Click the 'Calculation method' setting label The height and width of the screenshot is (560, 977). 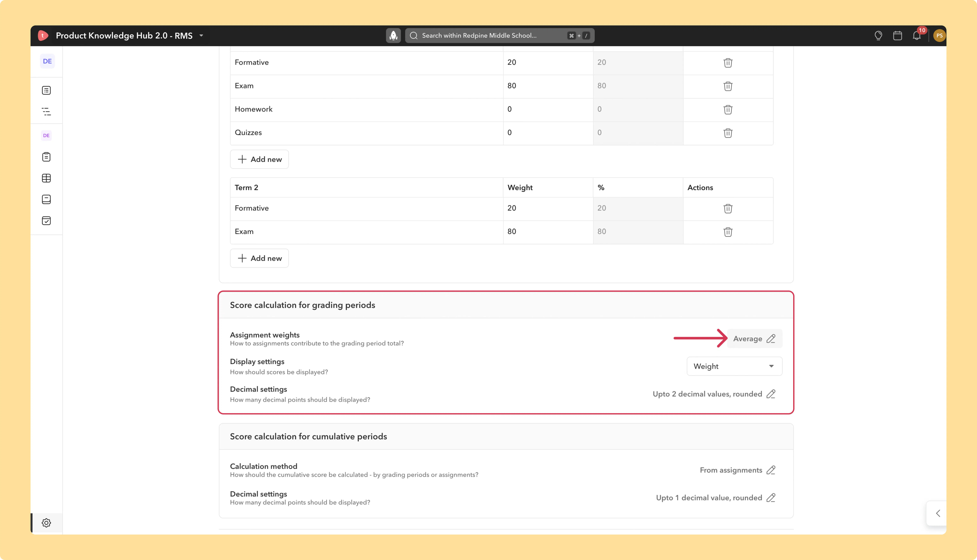tap(264, 466)
